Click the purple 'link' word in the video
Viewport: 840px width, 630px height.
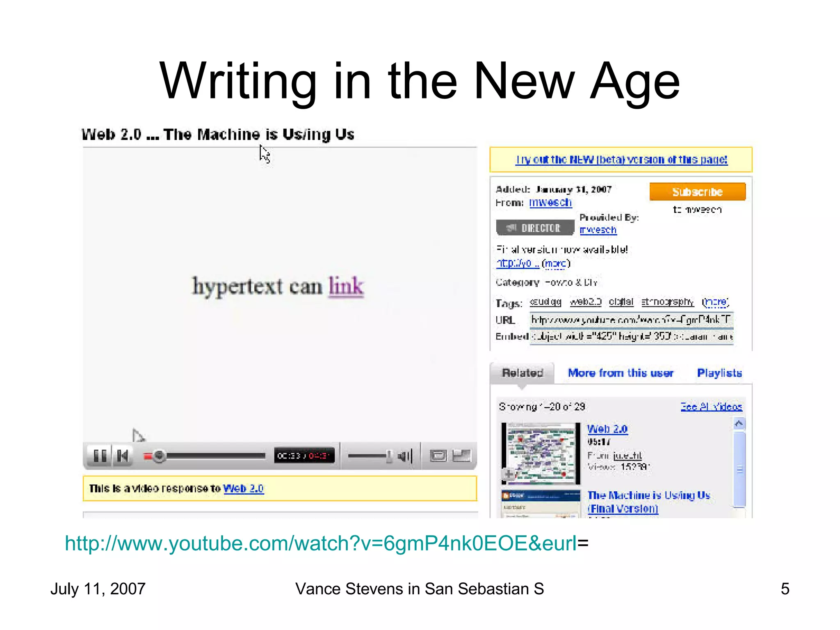click(x=346, y=286)
